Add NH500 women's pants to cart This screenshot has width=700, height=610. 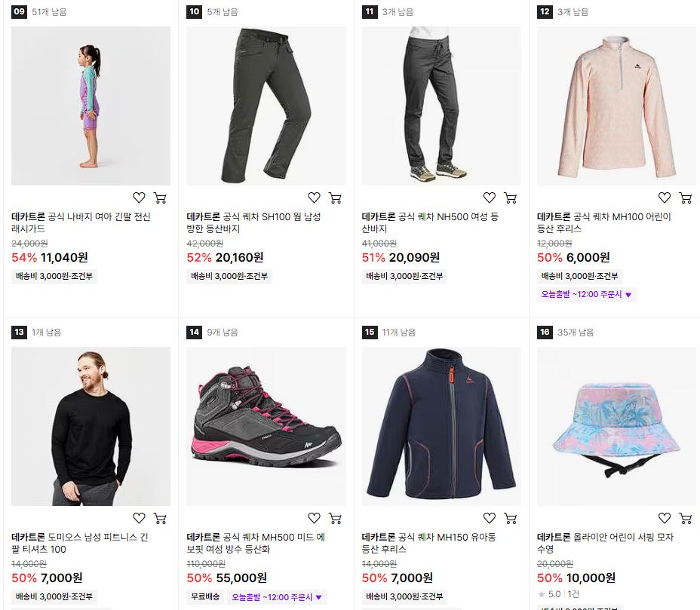click(510, 198)
